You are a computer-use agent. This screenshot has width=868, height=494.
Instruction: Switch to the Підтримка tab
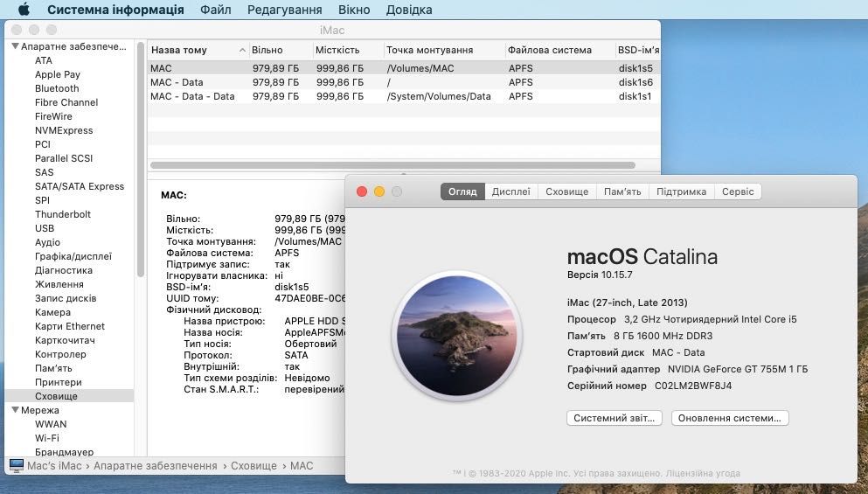pos(682,191)
